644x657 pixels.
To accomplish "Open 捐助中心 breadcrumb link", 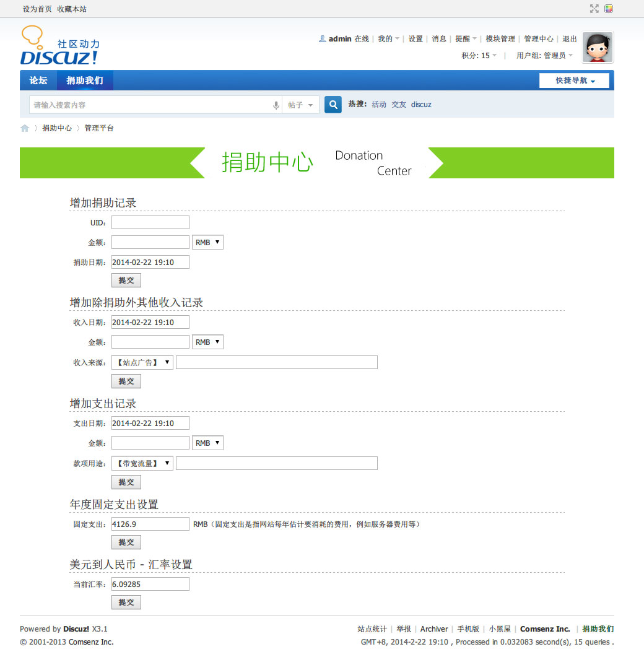I will pos(57,128).
